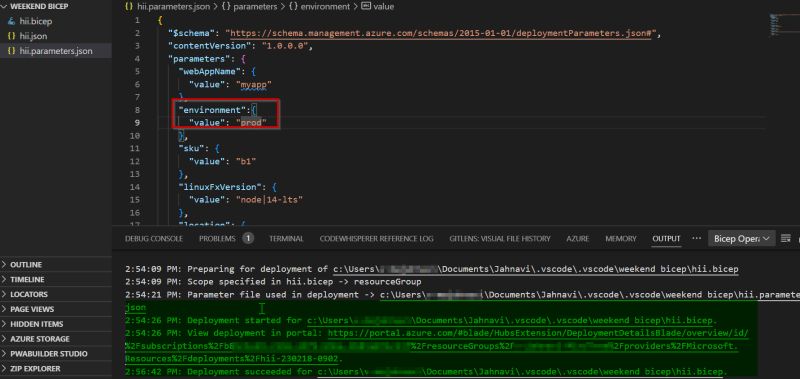Screen dimensions: 800x379
Task: Click the "prod" value text
Action: [x=252, y=123]
